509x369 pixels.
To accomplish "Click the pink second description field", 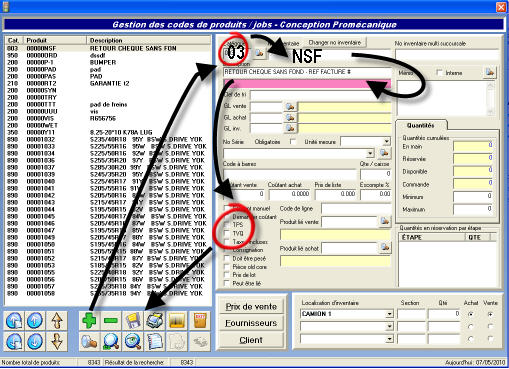I will tap(307, 83).
